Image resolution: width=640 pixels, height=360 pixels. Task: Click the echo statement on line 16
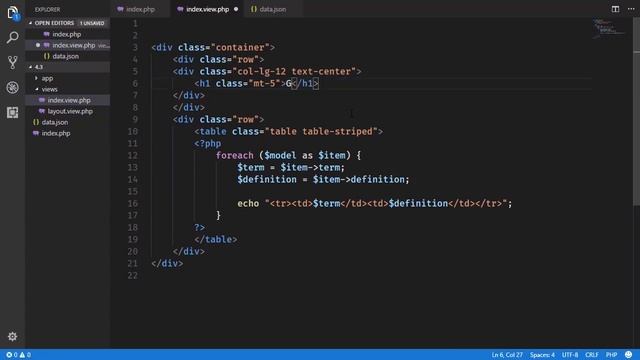(248, 203)
